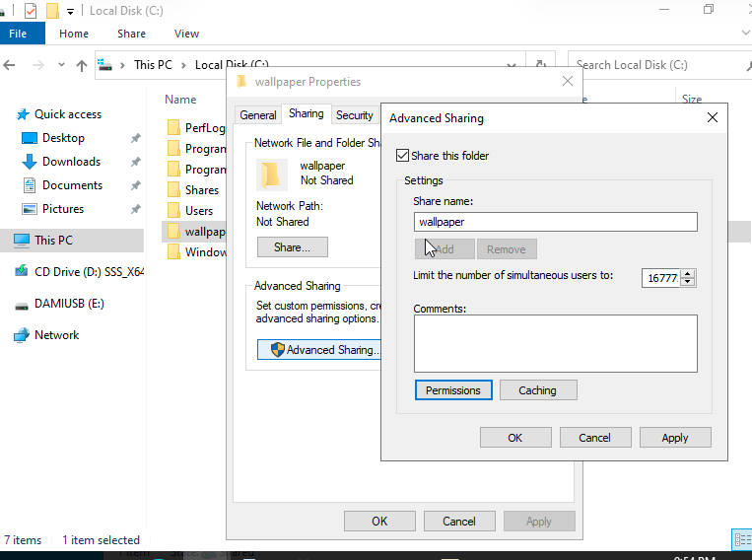Click drive icon in address bar
This screenshot has height=560, width=752.
coord(105,65)
